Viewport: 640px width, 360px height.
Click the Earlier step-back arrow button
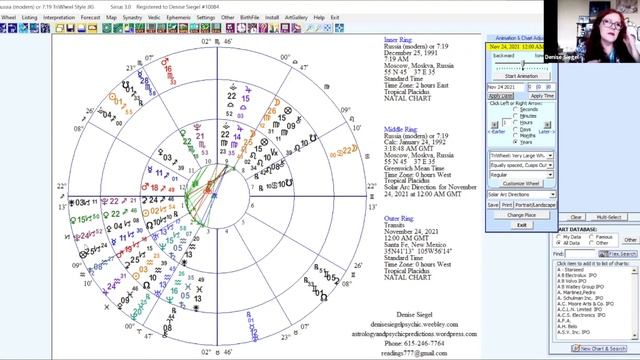tap(495, 125)
